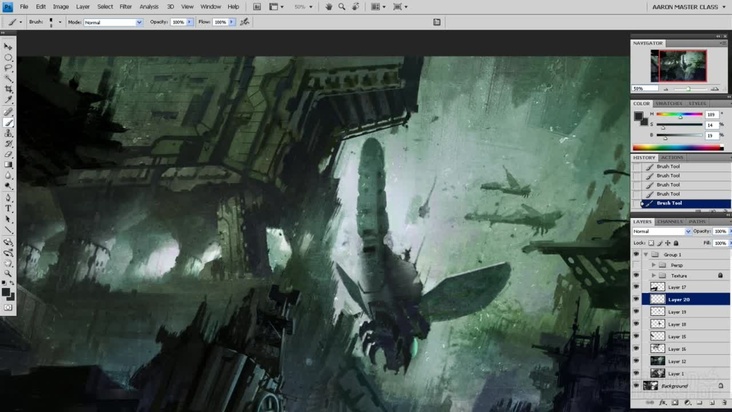Select the Magic Wand tool
The width and height of the screenshot is (732, 412).
click(8, 79)
